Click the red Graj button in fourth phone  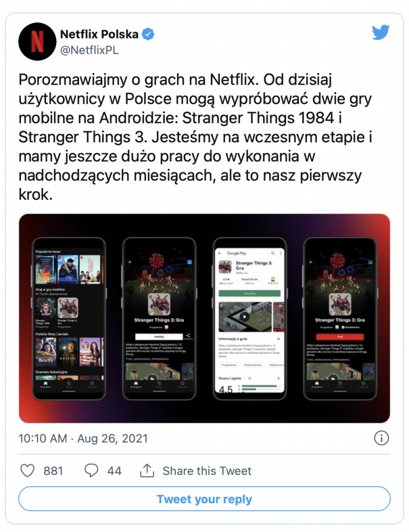pos(340,337)
